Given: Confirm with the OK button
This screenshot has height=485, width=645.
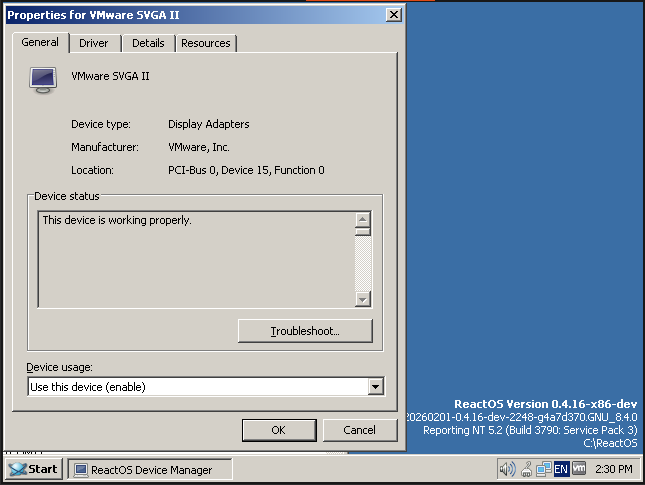Looking at the screenshot, I should [279, 430].
